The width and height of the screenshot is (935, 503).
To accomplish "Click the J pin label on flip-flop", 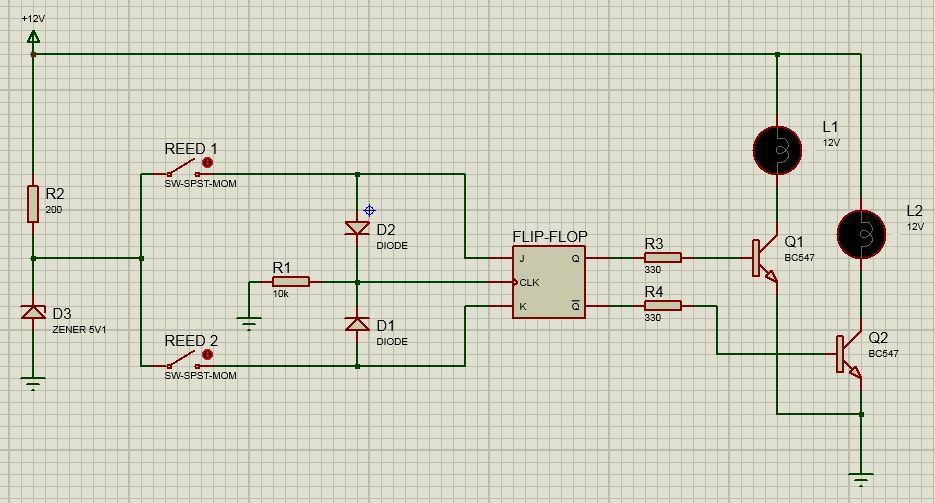I will (x=522, y=259).
